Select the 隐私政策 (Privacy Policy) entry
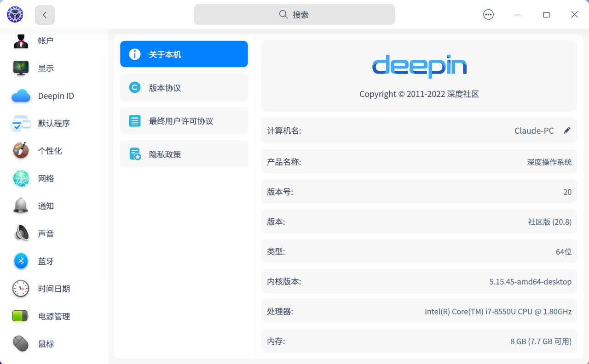589x364 pixels. click(x=184, y=154)
